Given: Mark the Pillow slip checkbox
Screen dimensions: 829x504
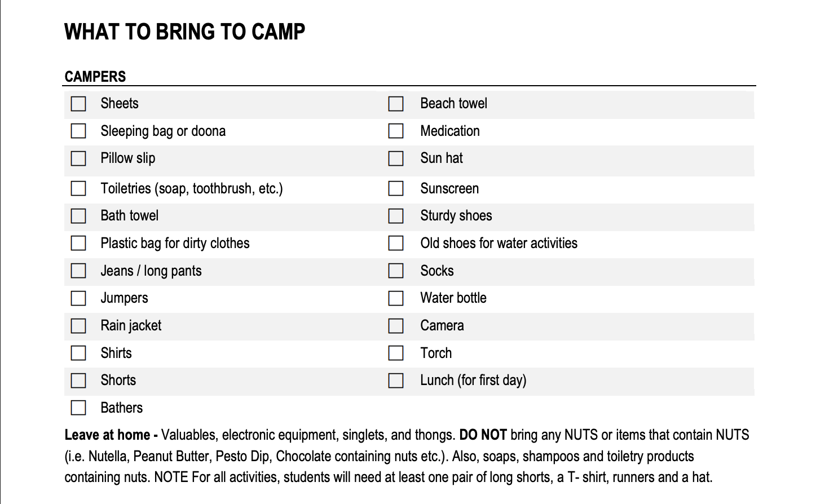Looking at the screenshot, I should (78, 158).
